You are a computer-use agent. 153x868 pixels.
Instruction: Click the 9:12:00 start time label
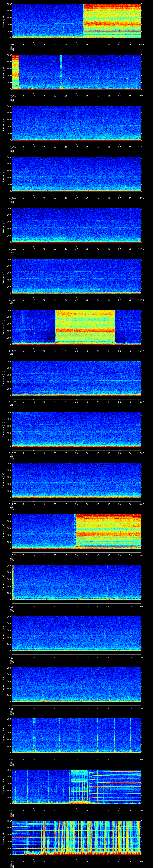[x=12, y=249]
